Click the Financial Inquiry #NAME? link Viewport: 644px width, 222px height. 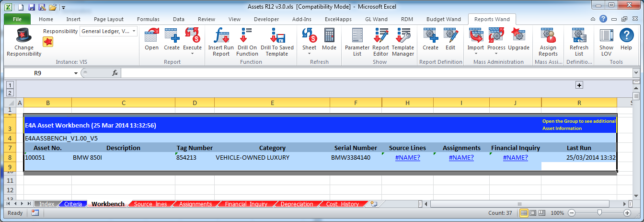(516, 157)
